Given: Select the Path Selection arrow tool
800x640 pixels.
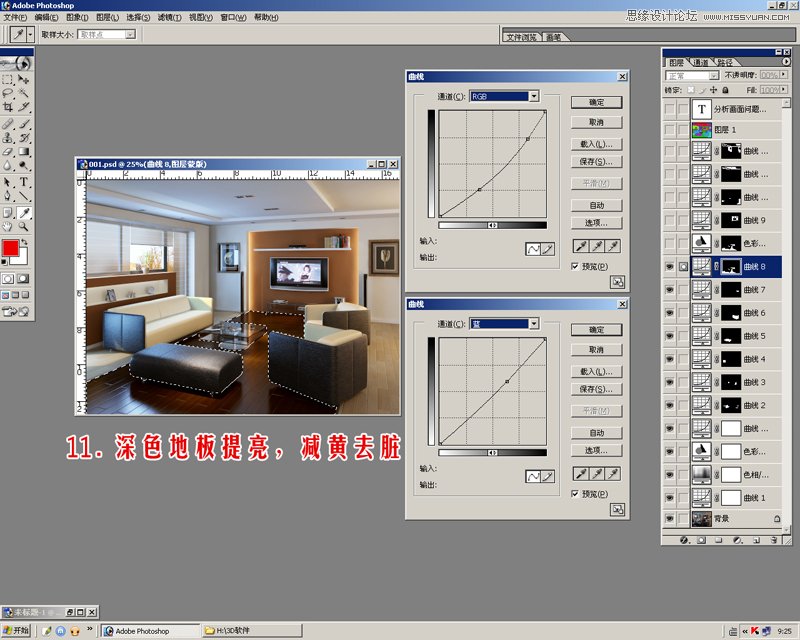Looking at the screenshot, I should pyautogui.click(x=8, y=182).
